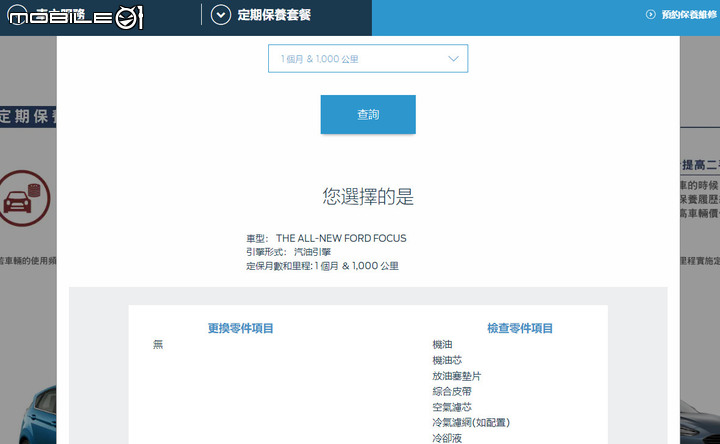Click the 檢查零件項目 heading
Image resolution: width=720 pixels, height=444 pixels.
[520, 328]
